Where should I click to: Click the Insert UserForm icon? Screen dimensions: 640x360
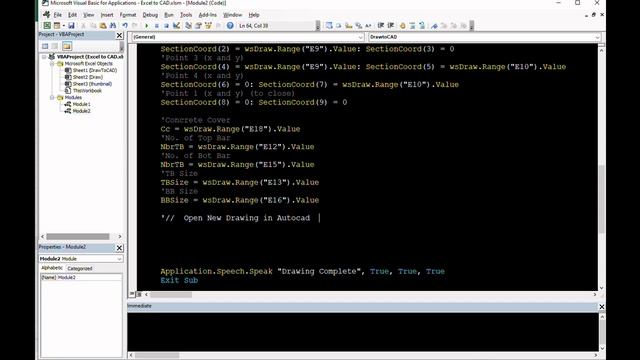[57, 26]
